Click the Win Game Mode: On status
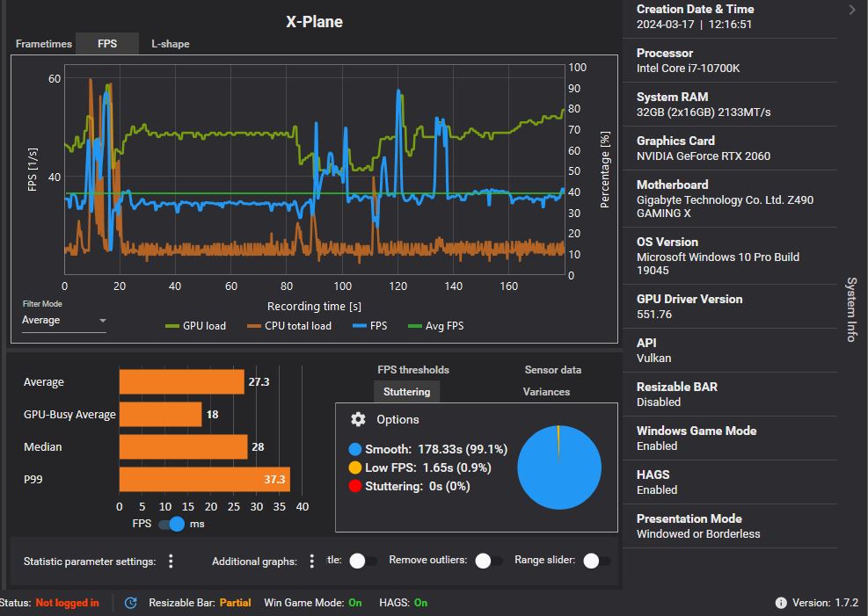Screen dimensions: 868x616 coord(313,603)
